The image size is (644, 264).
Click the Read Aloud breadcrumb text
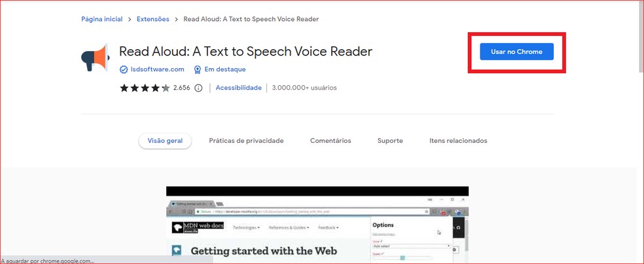251,19
